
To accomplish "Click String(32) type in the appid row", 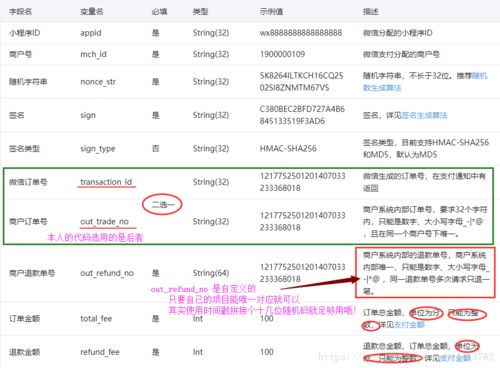I will (211, 33).
